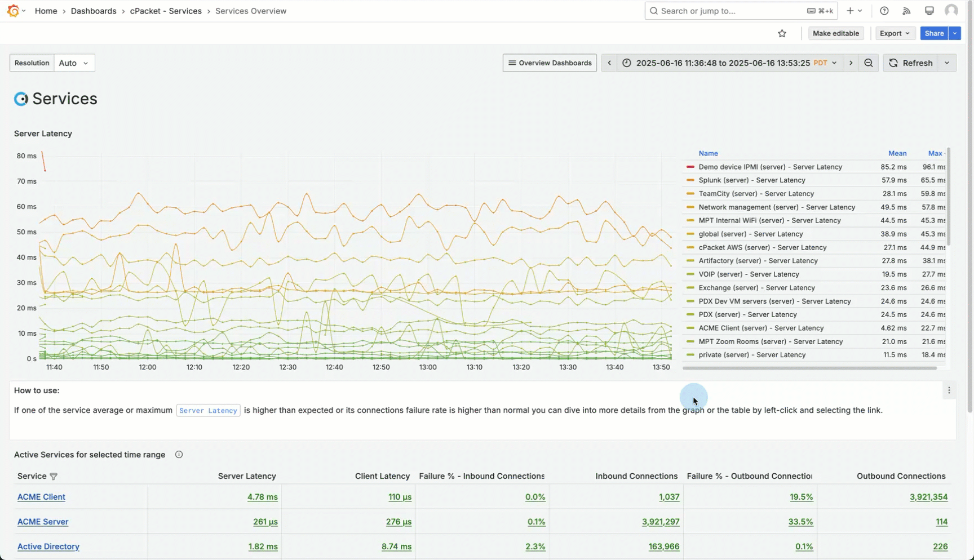974x560 pixels.
Task: Open the time range picker dropdown
Action: click(x=730, y=63)
